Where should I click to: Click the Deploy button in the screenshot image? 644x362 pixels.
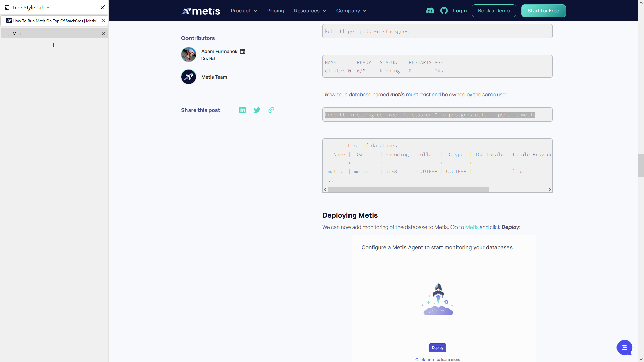pos(437,348)
